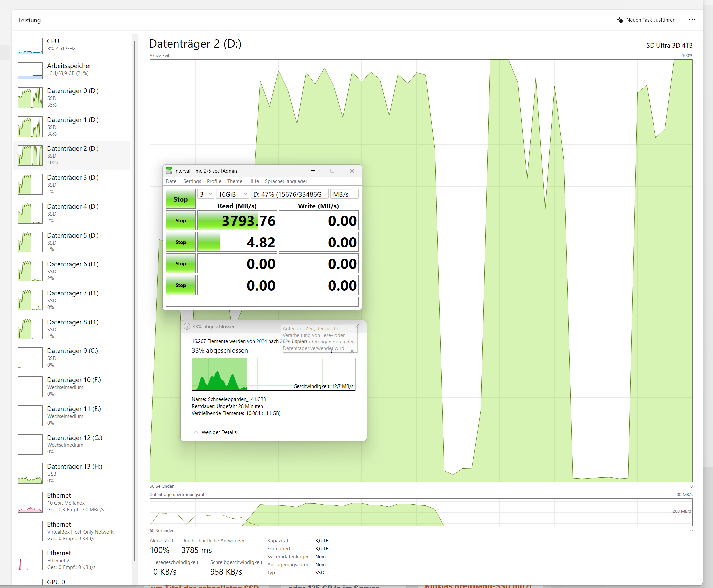This screenshot has width=713, height=588.
Task: Click the Neuen Task ausführen icon
Action: (619, 20)
